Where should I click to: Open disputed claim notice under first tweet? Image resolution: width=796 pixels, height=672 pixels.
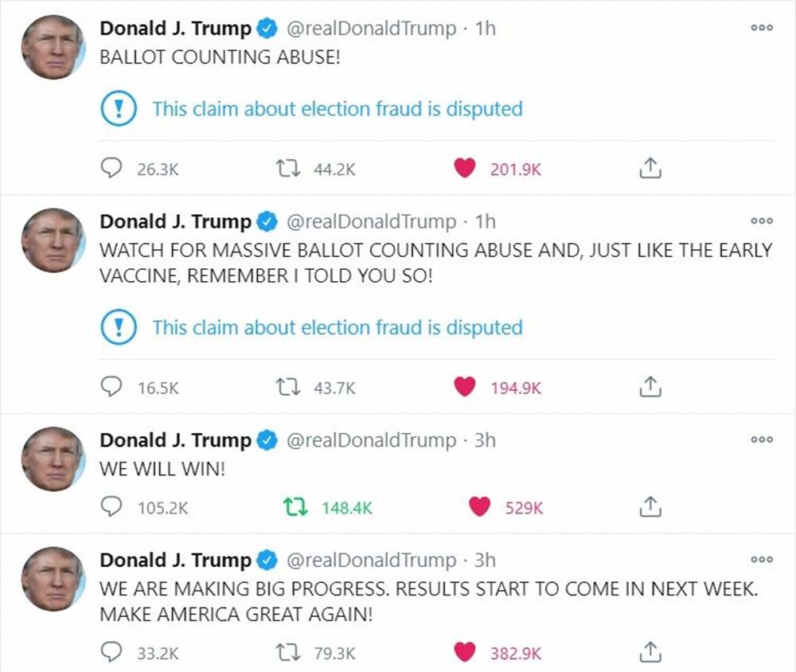coord(337,108)
